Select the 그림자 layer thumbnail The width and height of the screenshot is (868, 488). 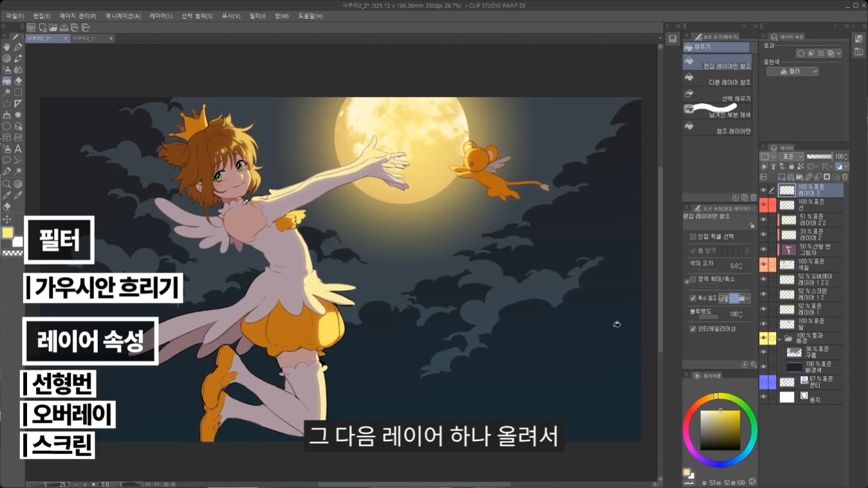[x=788, y=249]
